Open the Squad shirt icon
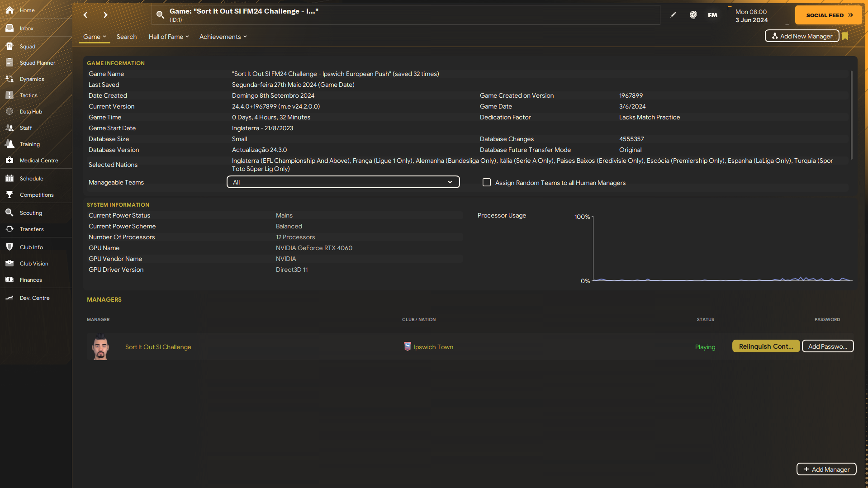 pyautogui.click(x=9, y=46)
